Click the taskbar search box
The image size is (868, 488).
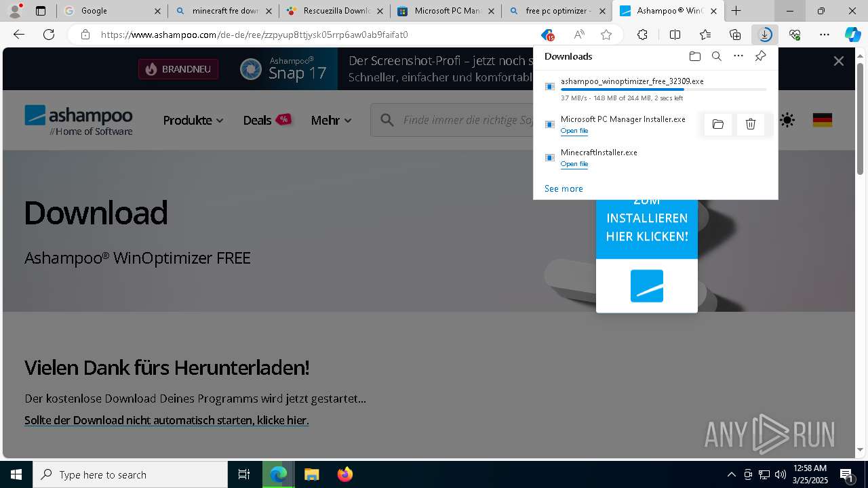130,474
